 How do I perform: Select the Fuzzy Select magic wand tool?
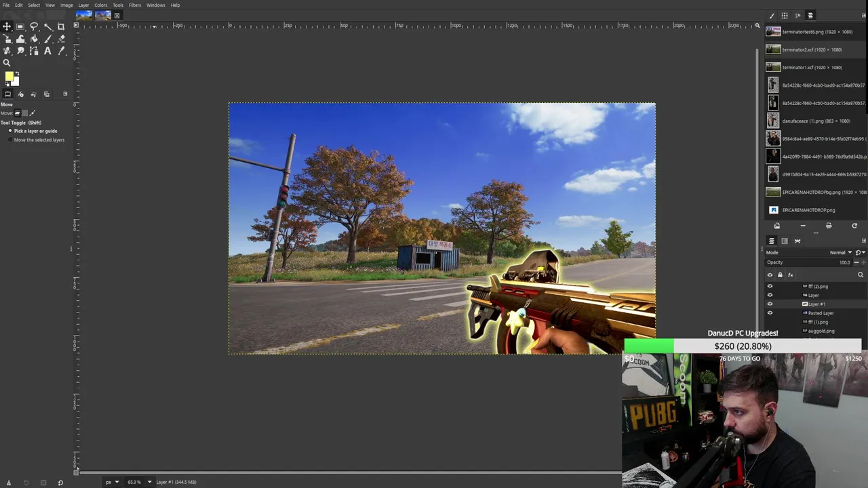(47, 26)
